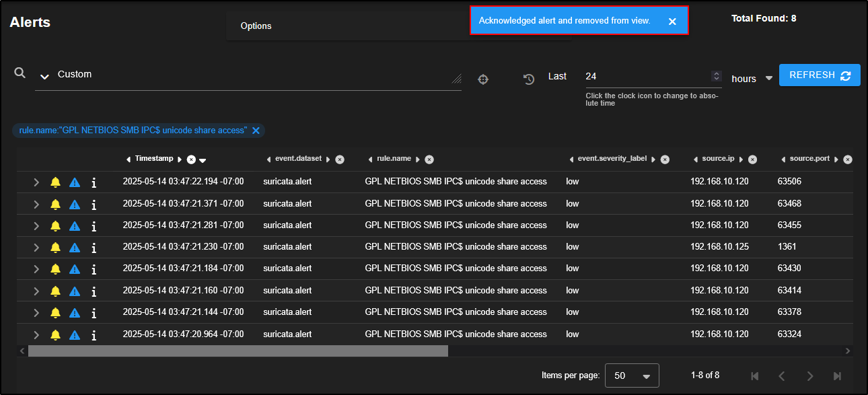868x395 pixels.
Task: Open the Options menu
Action: click(x=256, y=26)
